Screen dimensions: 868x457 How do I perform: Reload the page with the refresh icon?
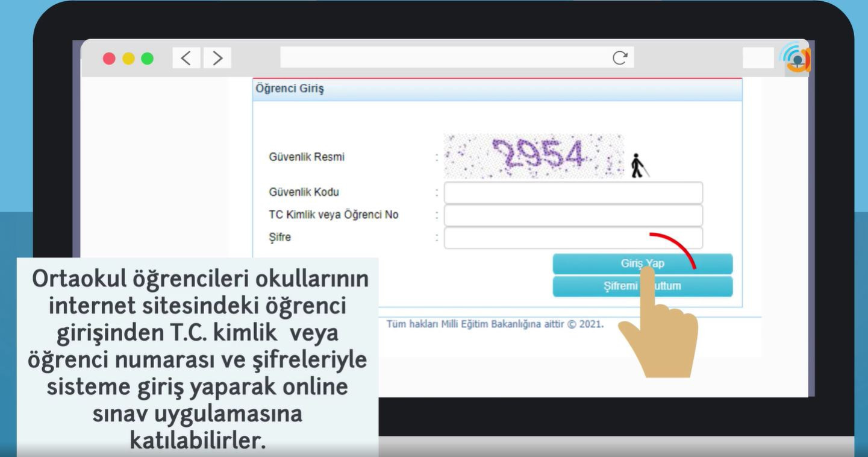point(619,58)
